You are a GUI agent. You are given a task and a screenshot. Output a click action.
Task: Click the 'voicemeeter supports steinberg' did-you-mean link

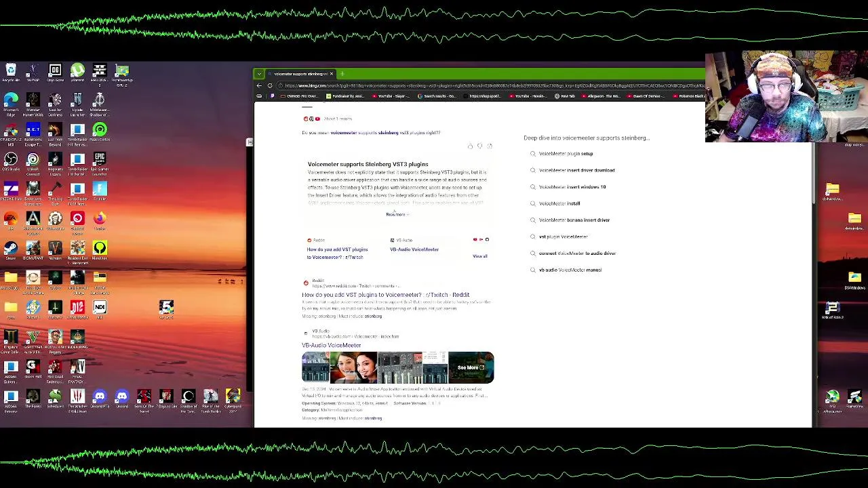click(385, 133)
